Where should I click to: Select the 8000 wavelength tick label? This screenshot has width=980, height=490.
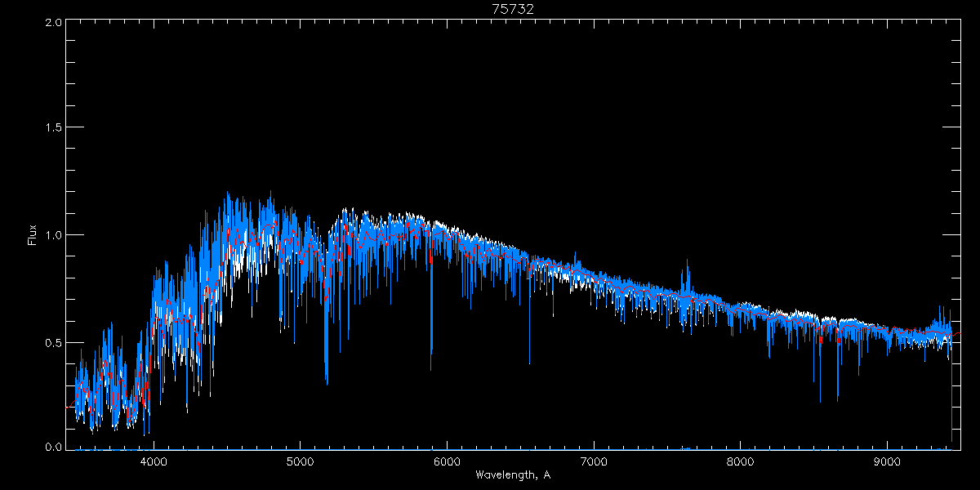click(741, 461)
